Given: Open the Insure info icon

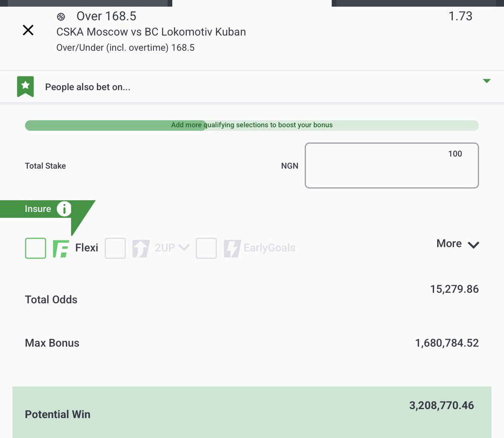Looking at the screenshot, I should pos(64,209).
